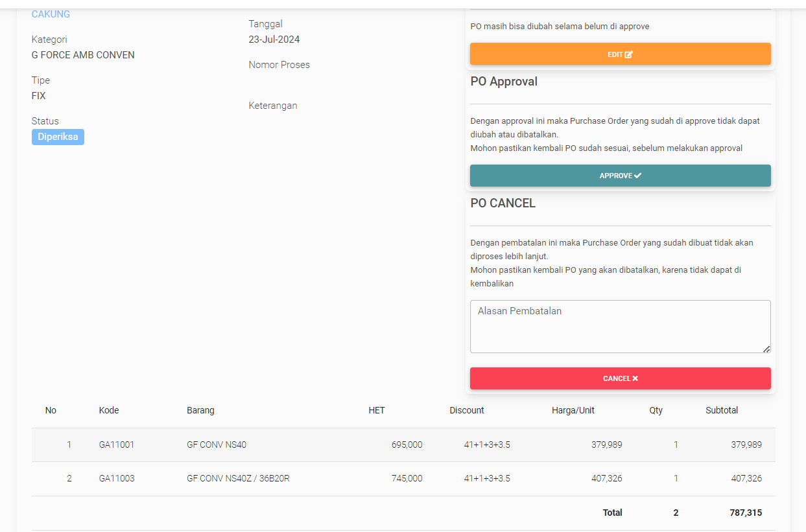
Task: Click the Barang column header
Action: 200,410
